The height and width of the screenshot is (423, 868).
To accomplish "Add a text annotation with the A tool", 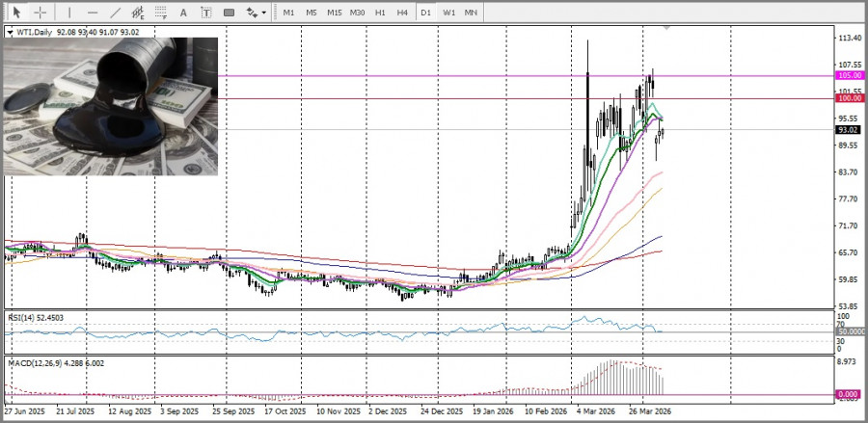I will (x=185, y=13).
